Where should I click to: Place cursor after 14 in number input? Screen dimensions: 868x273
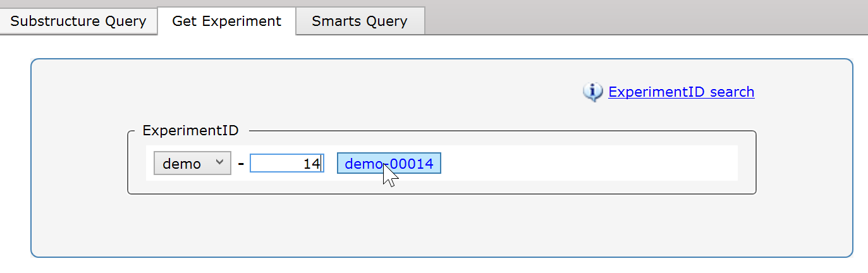[x=321, y=164]
